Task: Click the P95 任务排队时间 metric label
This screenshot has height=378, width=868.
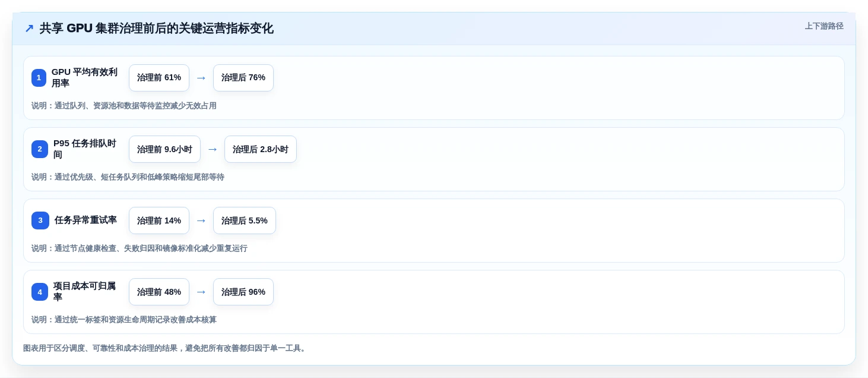Action: pyautogui.click(x=85, y=149)
